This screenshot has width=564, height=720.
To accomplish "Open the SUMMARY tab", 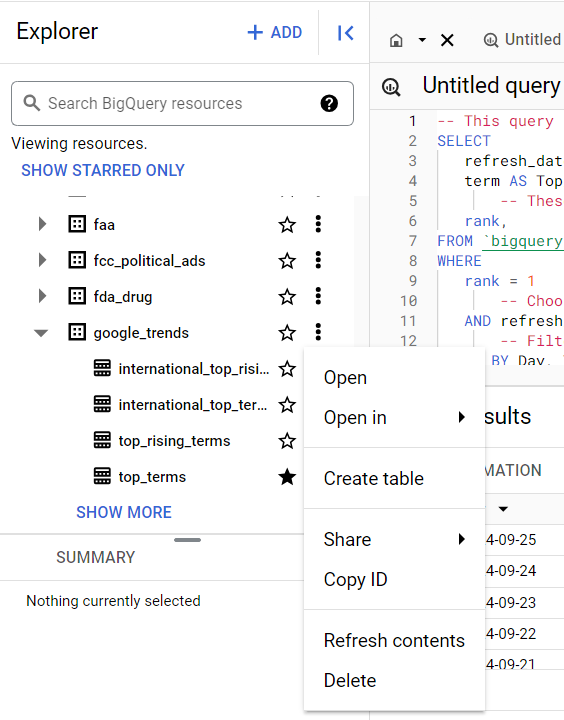I will tap(96, 557).
